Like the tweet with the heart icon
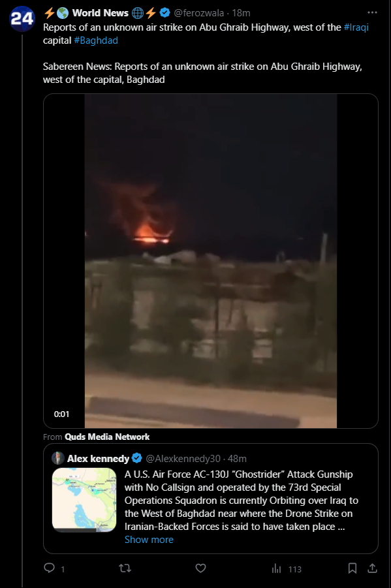The width and height of the screenshot is (391, 588). click(x=201, y=568)
